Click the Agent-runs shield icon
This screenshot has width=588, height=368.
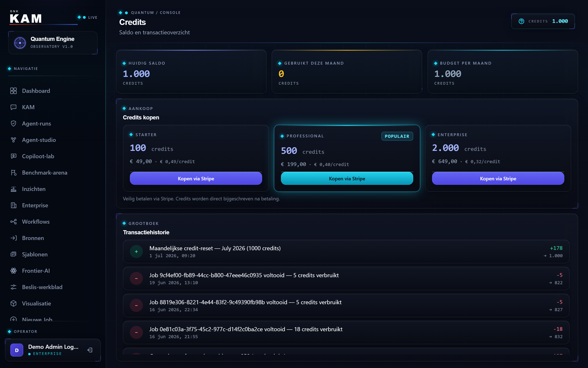click(13, 123)
